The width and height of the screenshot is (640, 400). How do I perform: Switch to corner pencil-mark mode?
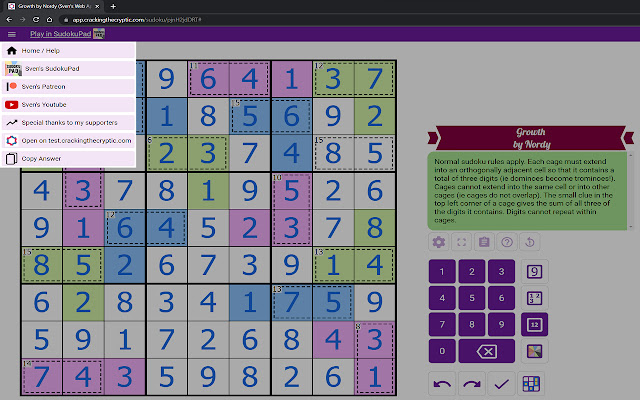point(534,298)
